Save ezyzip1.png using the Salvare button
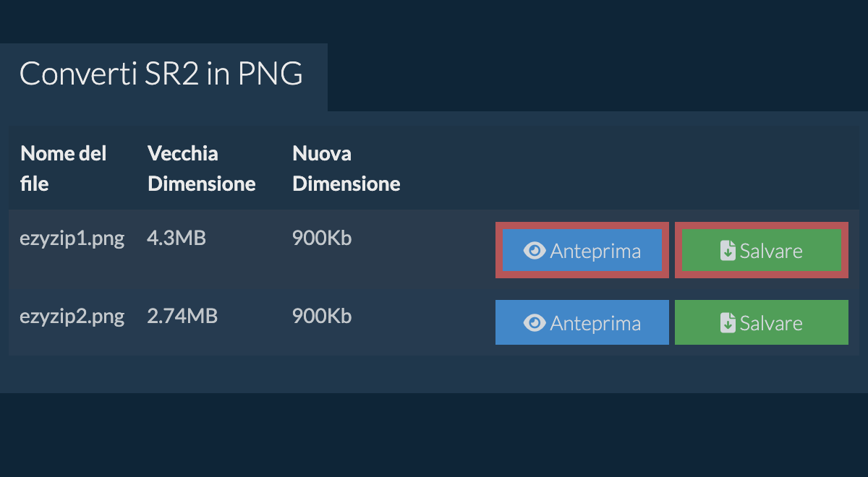868x477 pixels. click(x=762, y=251)
